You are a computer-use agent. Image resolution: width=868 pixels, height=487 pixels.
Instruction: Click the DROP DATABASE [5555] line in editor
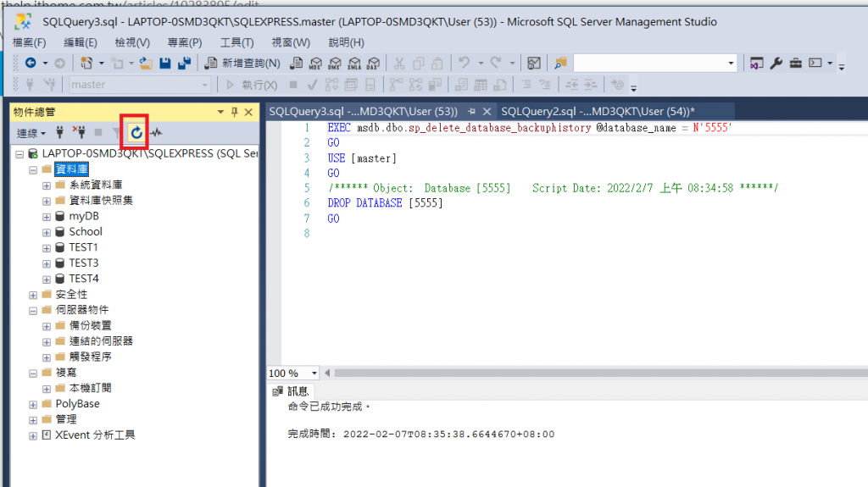pos(386,203)
